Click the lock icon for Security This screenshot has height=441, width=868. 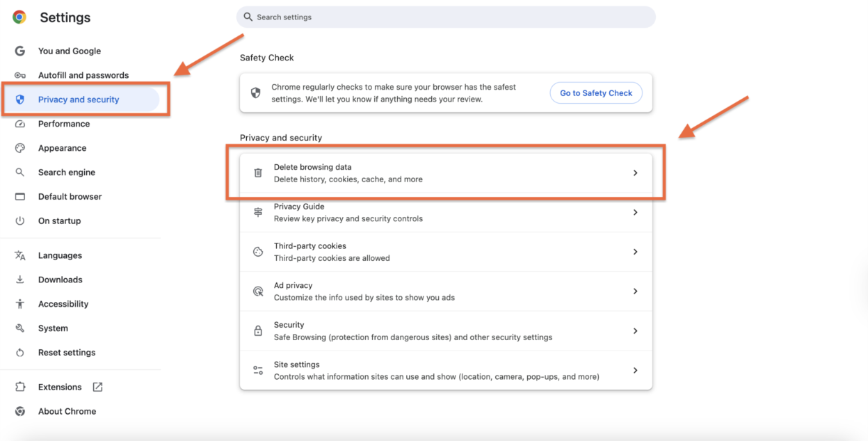pyautogui.click(x=258, y=331)
